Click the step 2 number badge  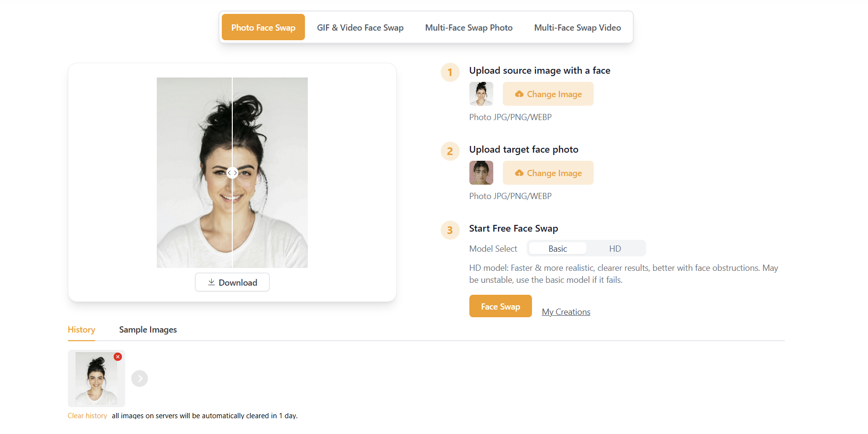450,151
